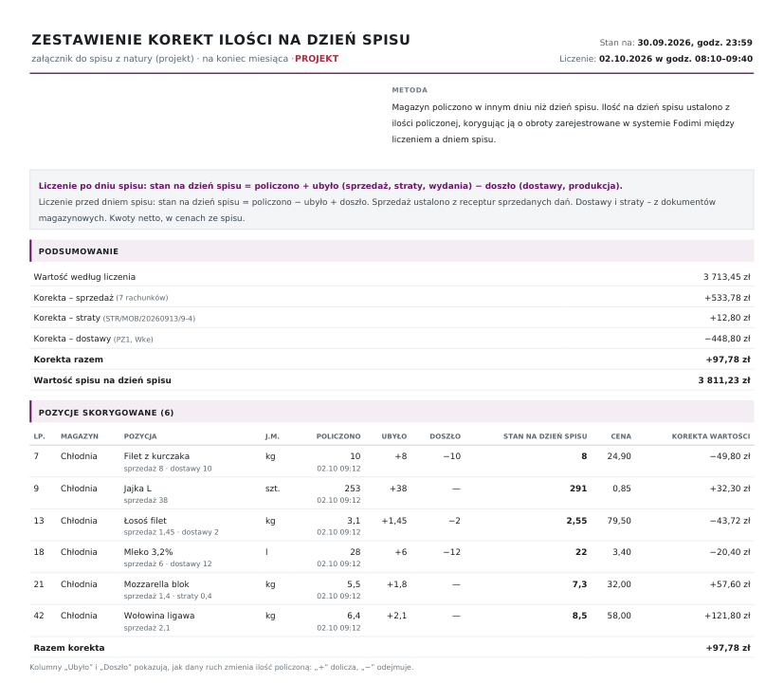Click the deliveries correction −448,80 zł
784x683 pixels.
click(727, 339)
